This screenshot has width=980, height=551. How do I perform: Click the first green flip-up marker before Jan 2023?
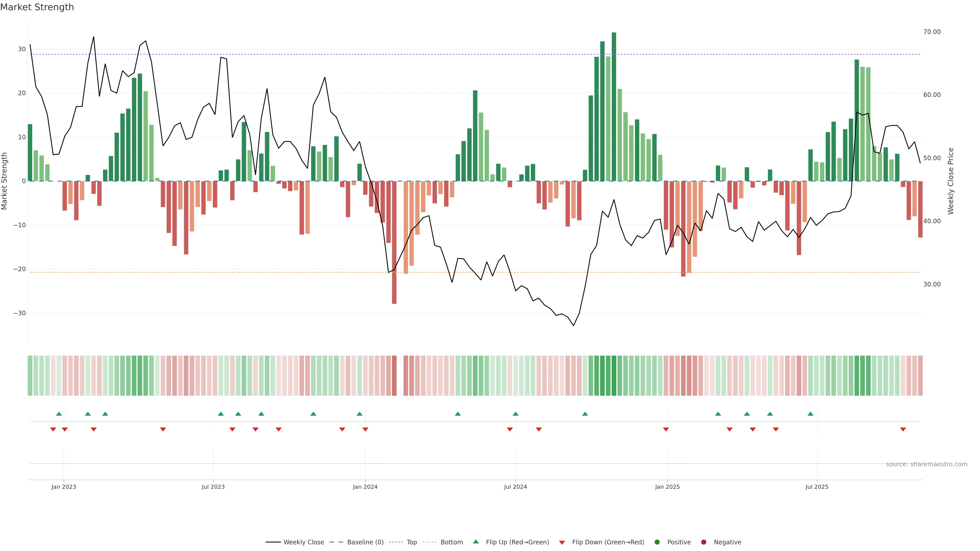[59, 414]
